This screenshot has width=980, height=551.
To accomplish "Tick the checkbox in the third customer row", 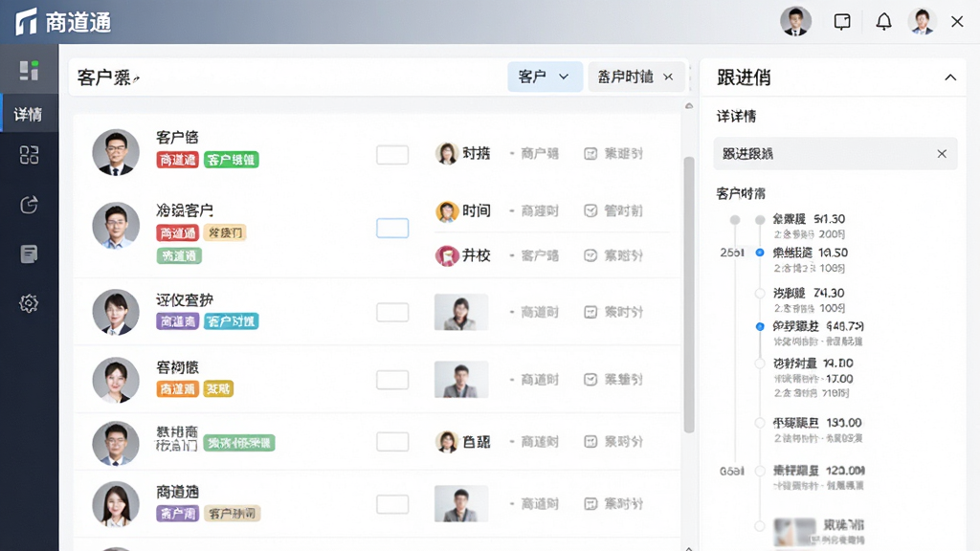I will click(392, 312).
